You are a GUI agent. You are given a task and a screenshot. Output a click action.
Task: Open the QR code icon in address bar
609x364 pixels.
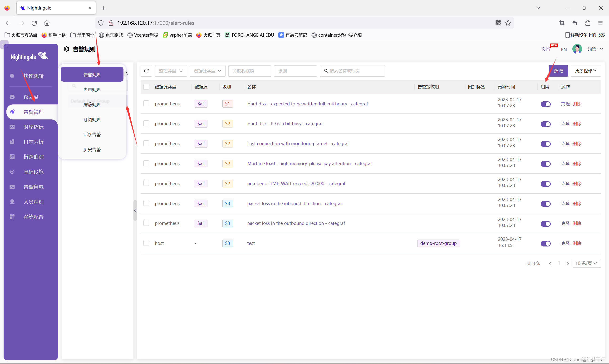click(498, 23)
